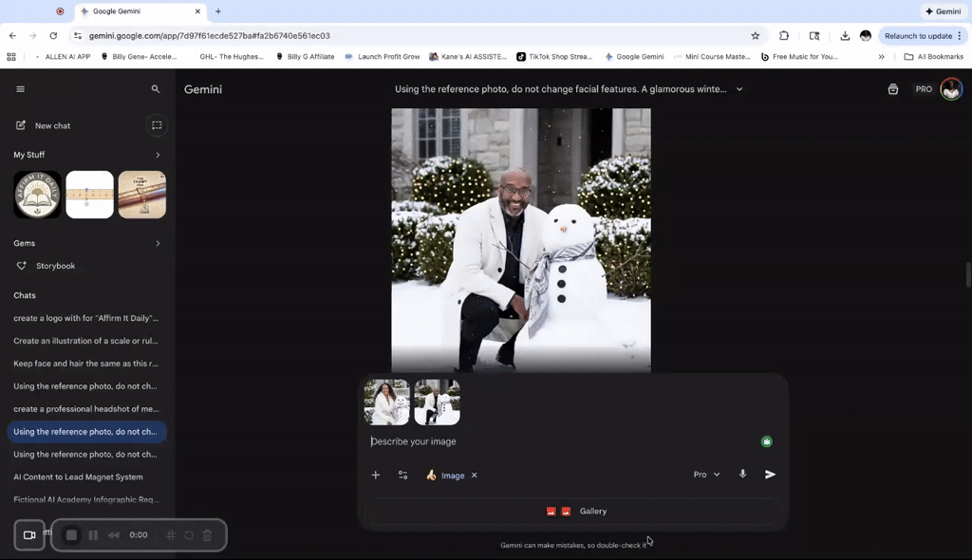The image size is (972, 560).
Task: Expand the My Stuff section arrow
Action: pyautogui.click(x=158, y=155)
